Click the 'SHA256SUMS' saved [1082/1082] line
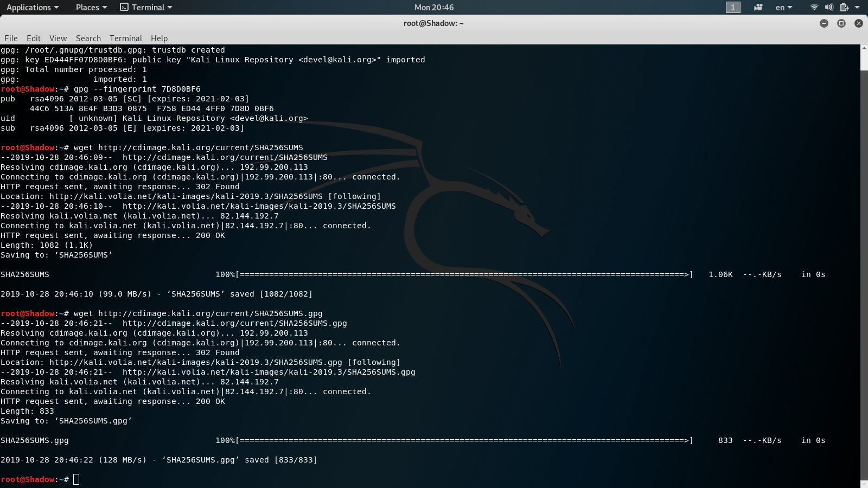Image resolution: width=868 pixels, height=488 pixels. point(156,294)
